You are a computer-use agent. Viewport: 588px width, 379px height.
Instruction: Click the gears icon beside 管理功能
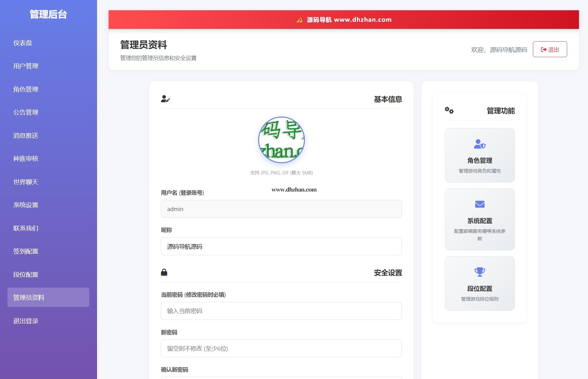(x=449, y=110)
